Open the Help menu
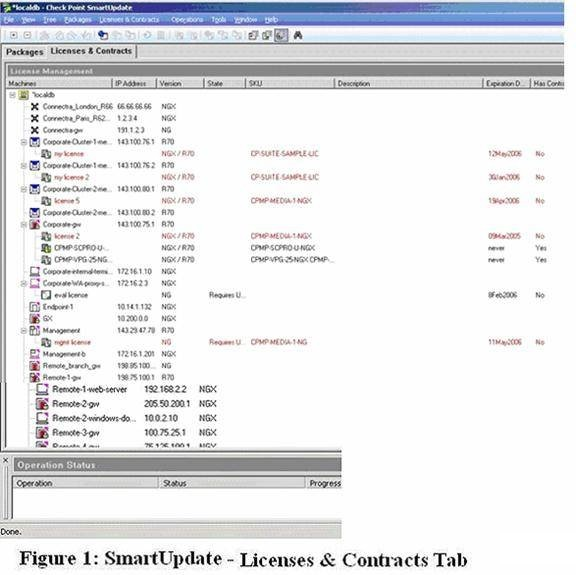This screenshot has width=576, height=575. click(x=271, y=20)
